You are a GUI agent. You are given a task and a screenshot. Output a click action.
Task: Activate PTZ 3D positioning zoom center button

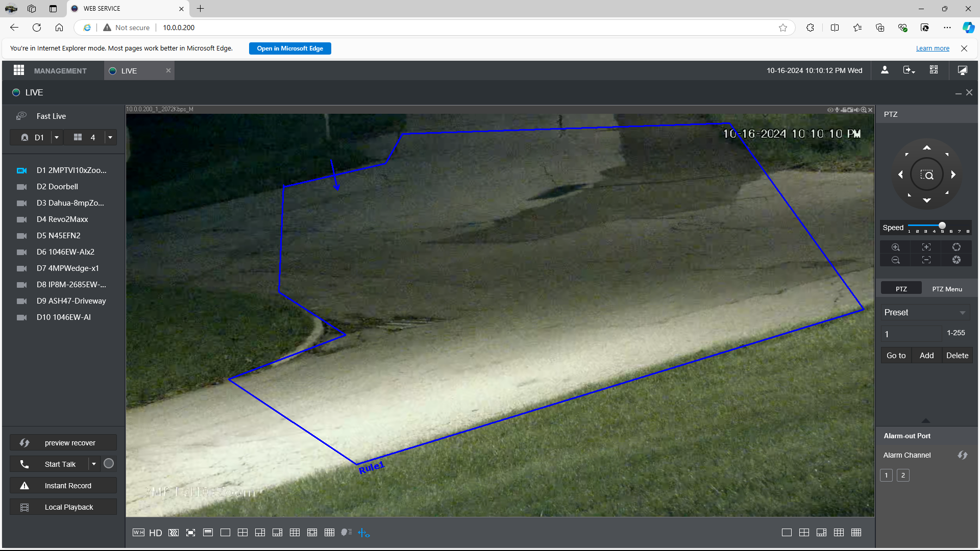pyautogui.click(x=927, y=175)
